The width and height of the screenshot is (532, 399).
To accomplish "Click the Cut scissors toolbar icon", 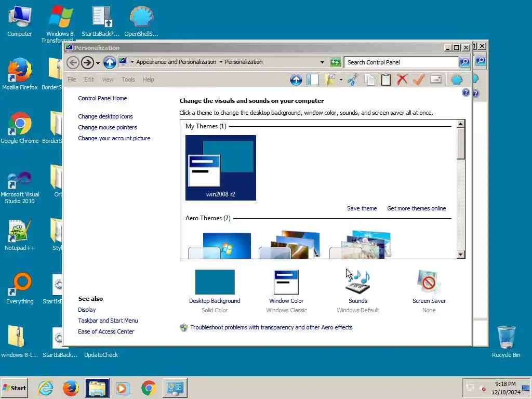I will pyautogui.click(x=353, y=79).
